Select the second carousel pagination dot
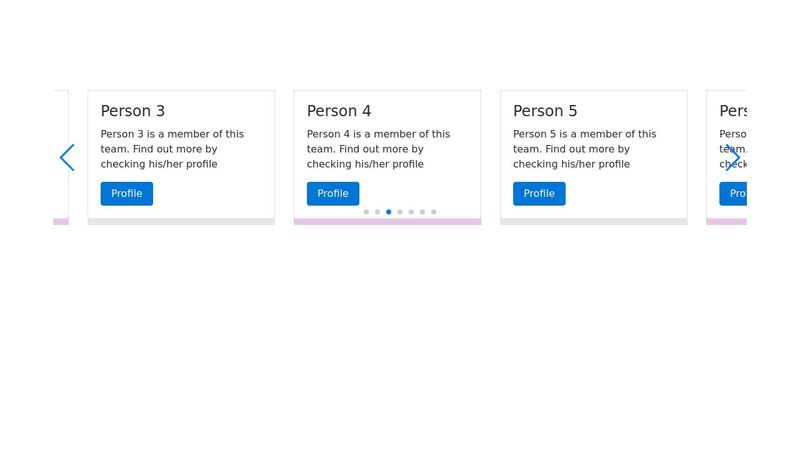 pos(377,212)
